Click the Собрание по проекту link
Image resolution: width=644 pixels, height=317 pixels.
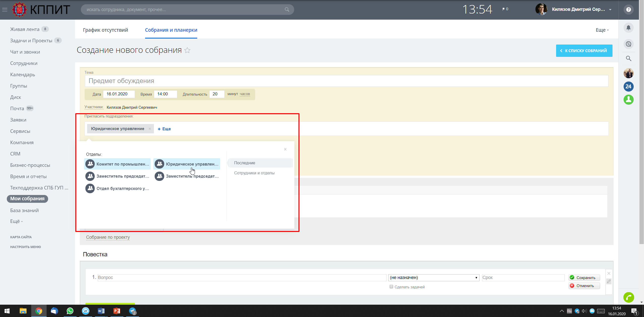[108, 237]
